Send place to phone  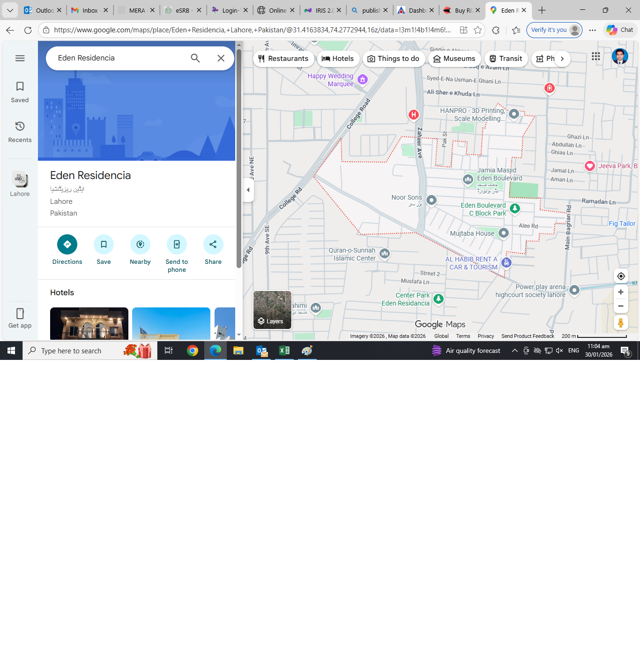[177, 244]
